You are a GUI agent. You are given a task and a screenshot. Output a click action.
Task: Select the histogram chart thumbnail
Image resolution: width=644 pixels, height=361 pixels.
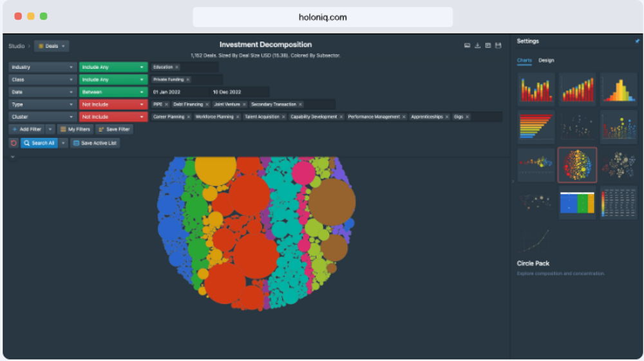(x=618, y=89)
